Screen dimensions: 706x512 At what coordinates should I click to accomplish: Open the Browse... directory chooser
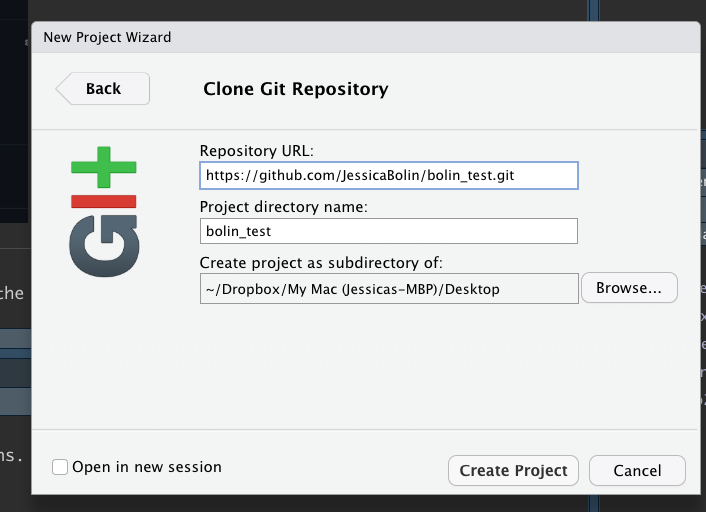point(629,288)
